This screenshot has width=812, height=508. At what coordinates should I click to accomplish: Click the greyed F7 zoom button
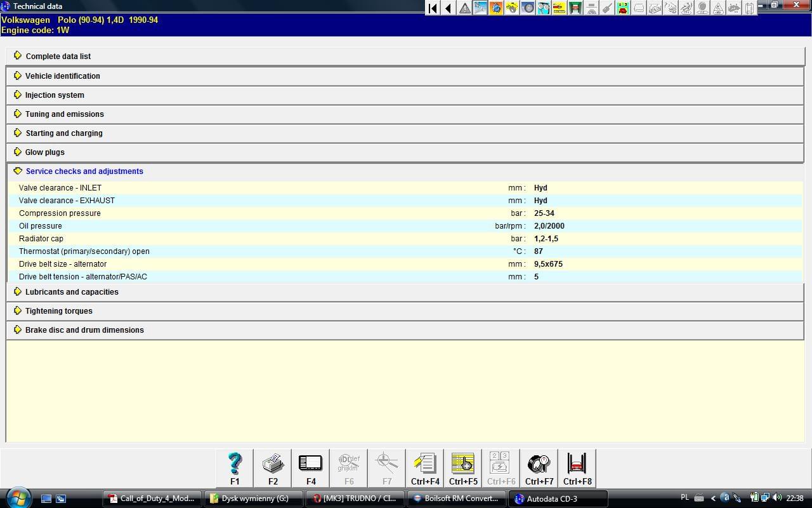tap(387, 469)
